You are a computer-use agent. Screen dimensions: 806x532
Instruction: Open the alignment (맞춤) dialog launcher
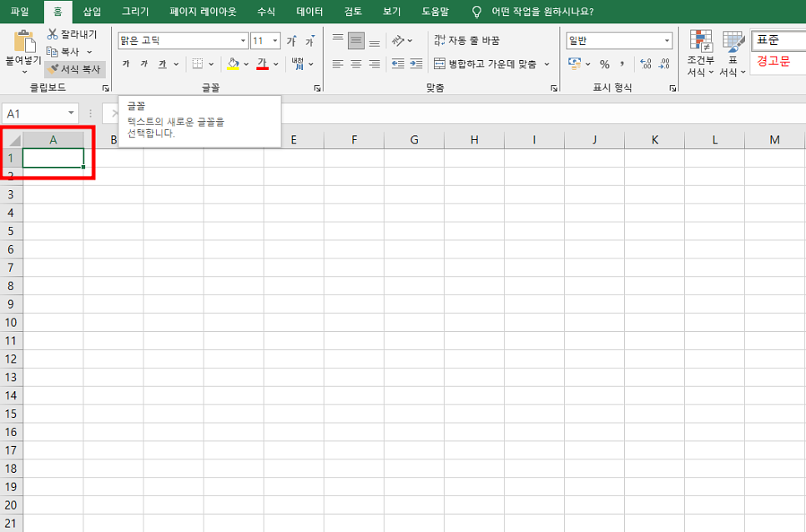554,88
